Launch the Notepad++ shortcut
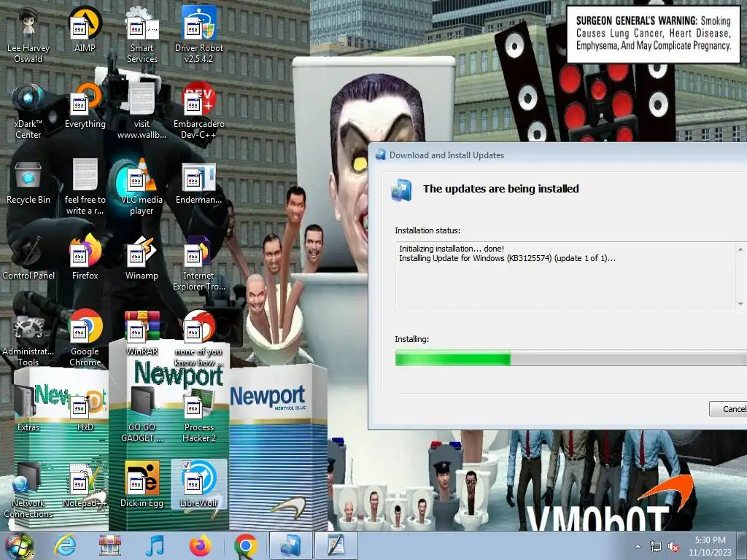 click(85, 485)
